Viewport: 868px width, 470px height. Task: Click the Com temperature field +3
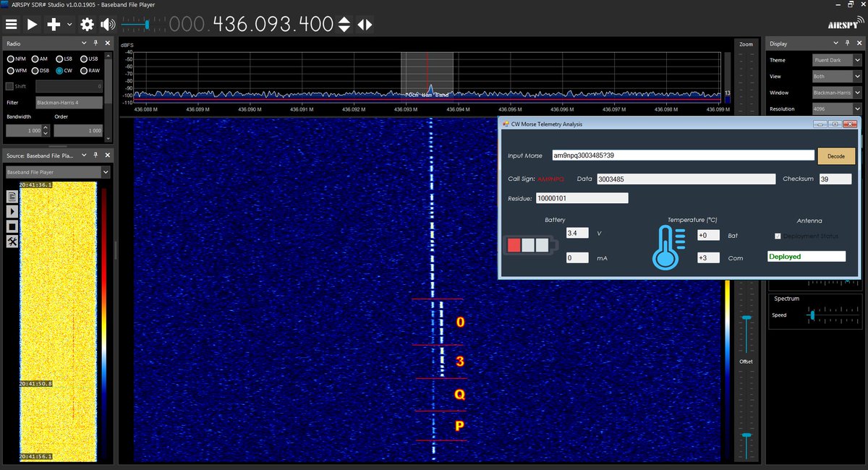pyautogui.click(x=708, y=258)
